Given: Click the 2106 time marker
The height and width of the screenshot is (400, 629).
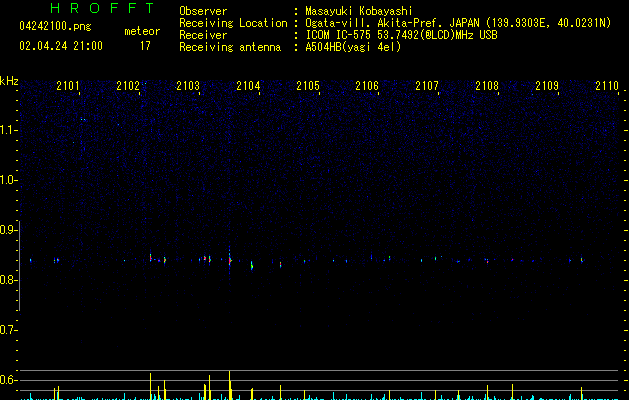Looking at the screenshot, I should (x=367, y=86).
